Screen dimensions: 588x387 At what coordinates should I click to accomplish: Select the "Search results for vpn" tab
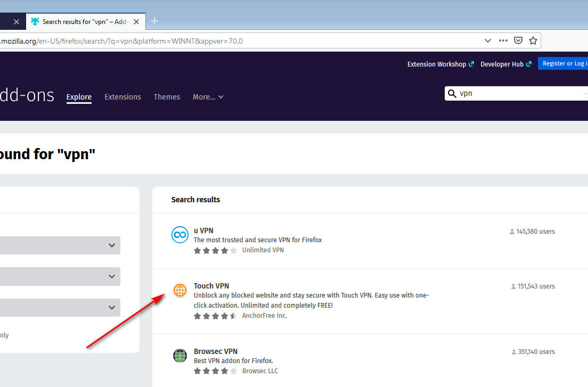pos(85,22)
